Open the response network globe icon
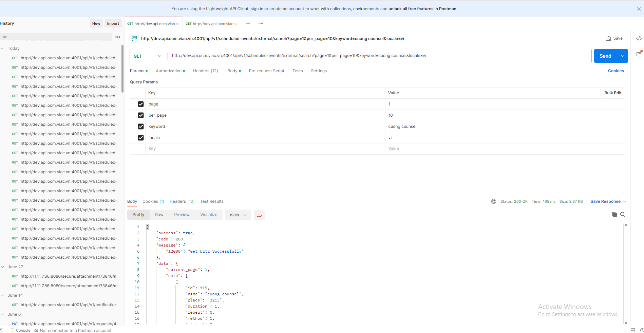The height and width of the screenshot is (333, 644). pos(494,201)
